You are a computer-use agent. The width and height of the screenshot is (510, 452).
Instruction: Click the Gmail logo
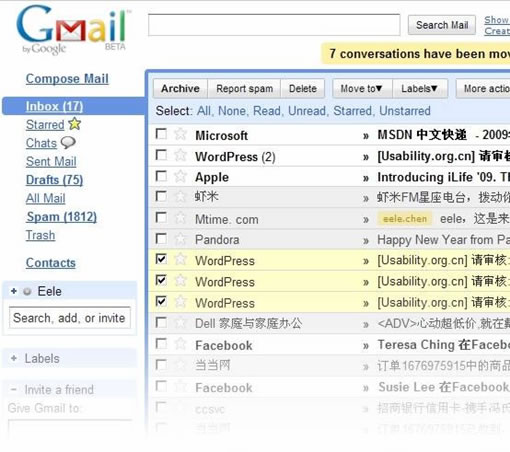click(71, 30)
